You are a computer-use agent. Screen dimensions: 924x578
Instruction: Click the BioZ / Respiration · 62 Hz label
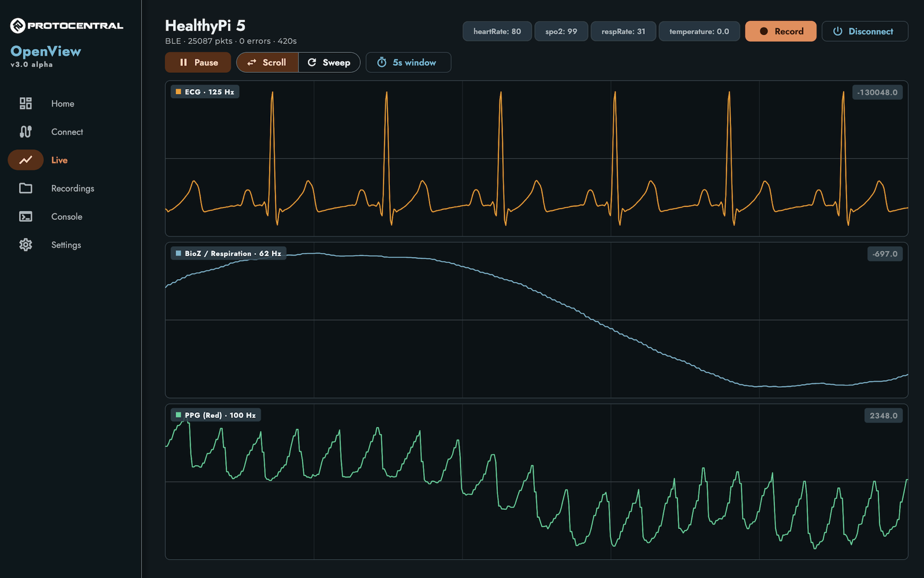pos(229,253)
